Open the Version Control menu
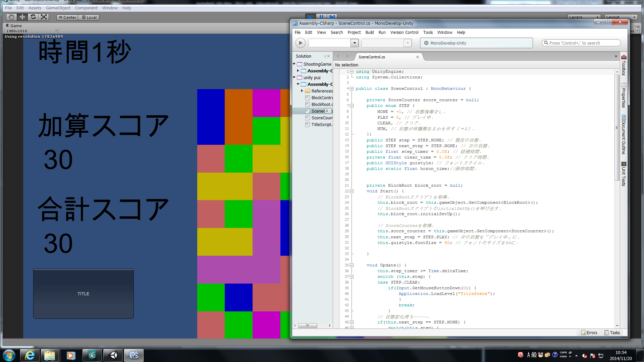This screenshot has height=362, width=644. point(404,33)
